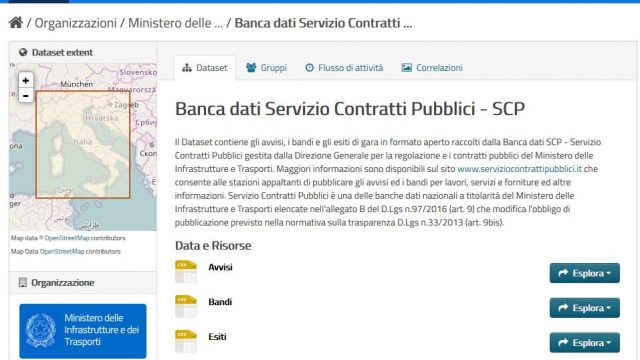The height and width of the screenshot is (360, 640).
Task: Open Organizzazioni breadcrumb link
Action: [76, 23]
